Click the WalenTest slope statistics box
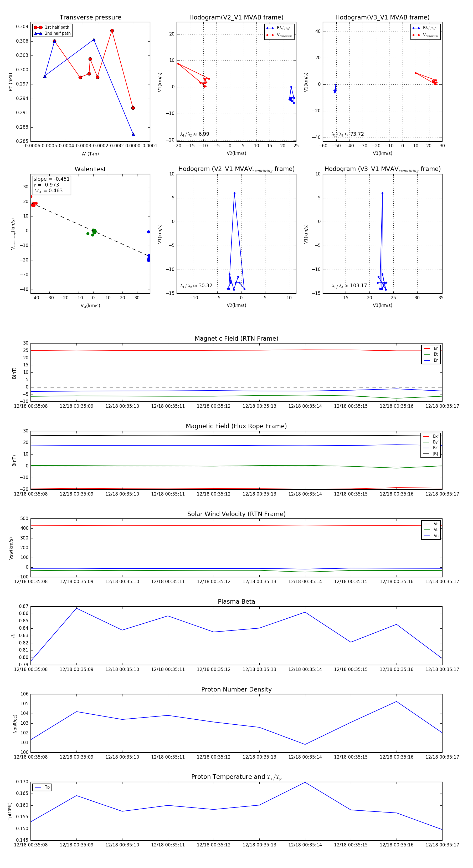This screenshot has width=473, height=868. [x=52, y=185]
